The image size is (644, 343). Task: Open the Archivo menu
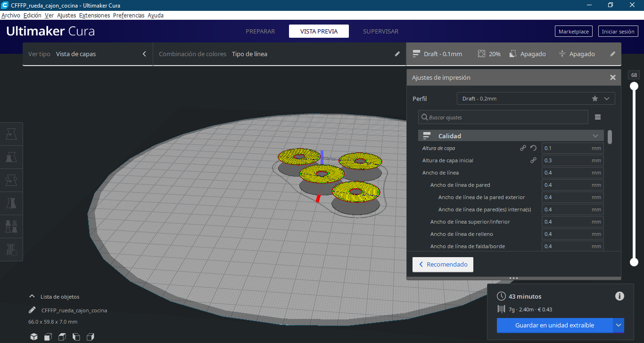click(x=11, y=15)
